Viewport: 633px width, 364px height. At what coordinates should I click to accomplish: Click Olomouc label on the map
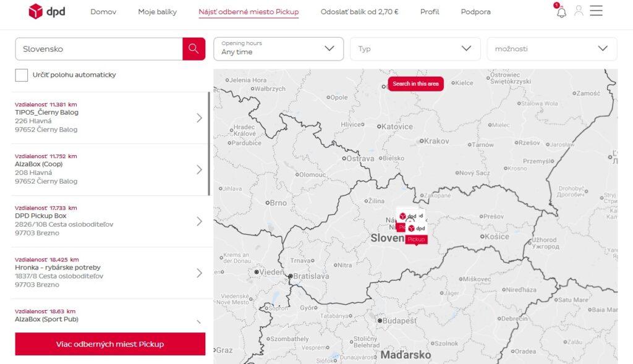pos(312,175)
